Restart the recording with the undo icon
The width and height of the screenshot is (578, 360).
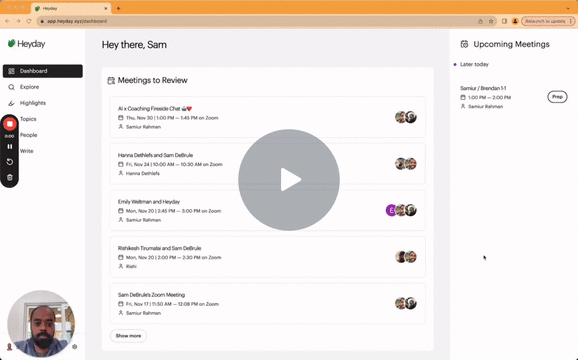pos(10,162)
